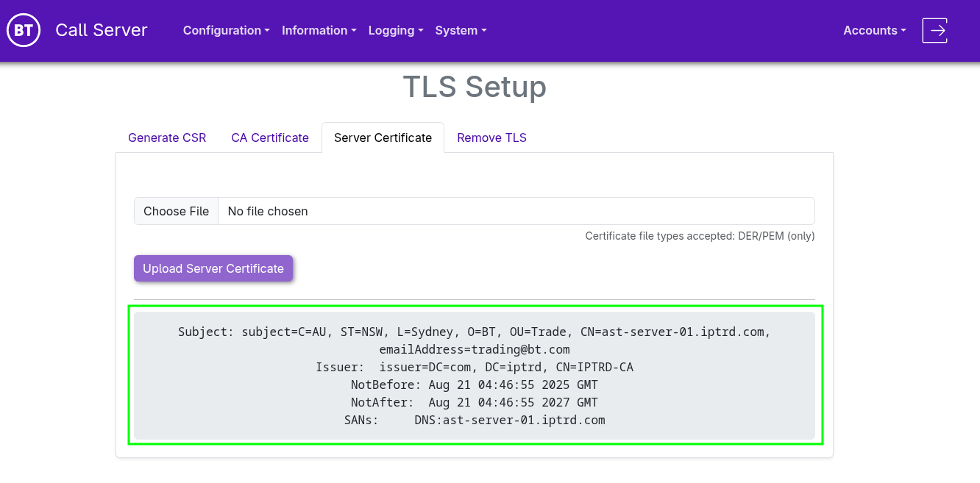Click the emailAddress=trading@bt.com text
The width and height of the screenshot is (980, 483).
coord(475,349)
